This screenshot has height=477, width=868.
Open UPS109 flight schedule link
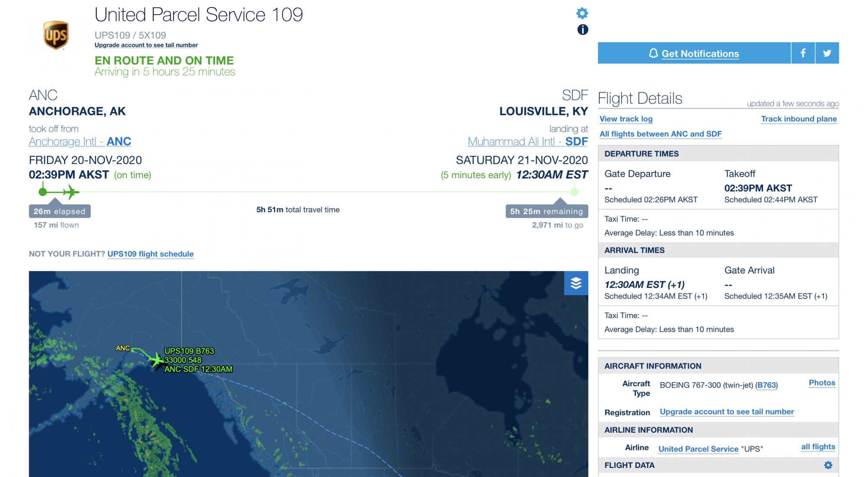click(151, 254)
